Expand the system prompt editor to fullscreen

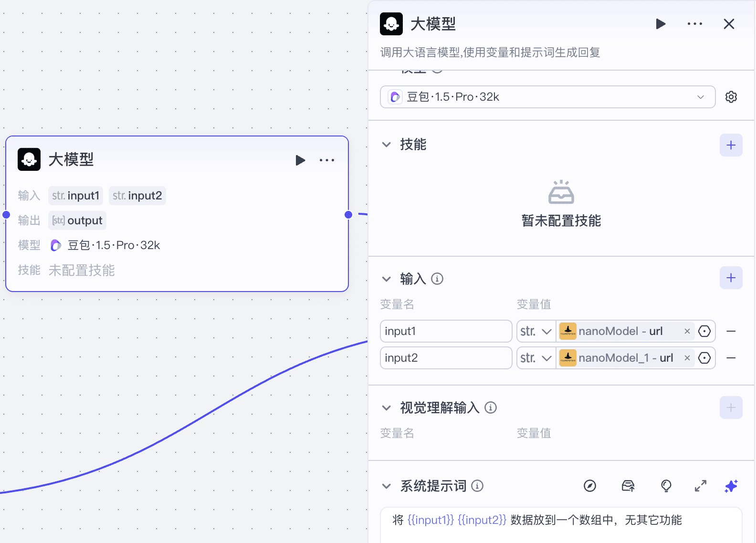pyautogui.click(x=700, y=486)
